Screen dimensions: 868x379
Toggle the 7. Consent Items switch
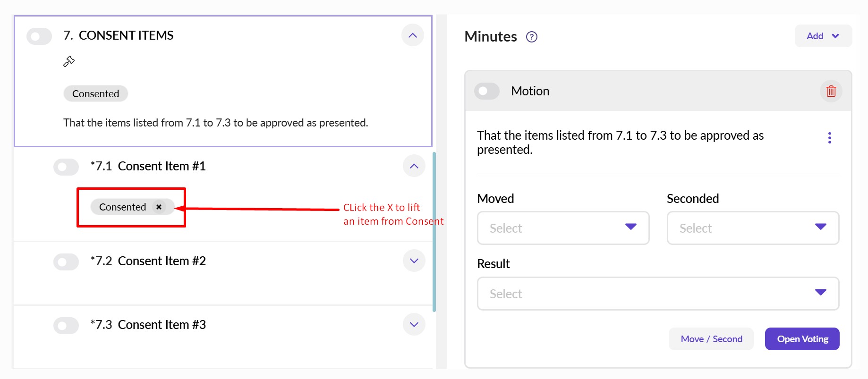(39, 36)
